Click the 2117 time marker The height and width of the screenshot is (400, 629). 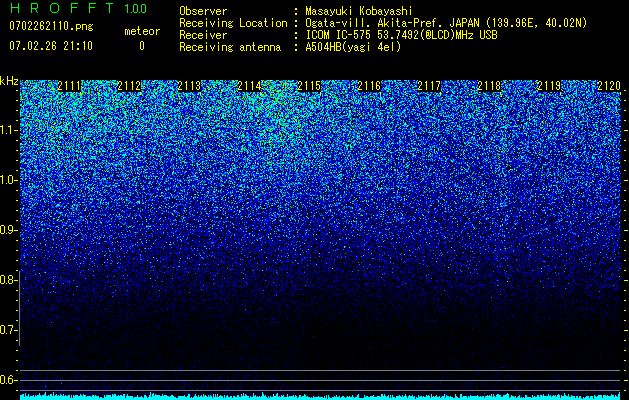(x=429, y=86)
